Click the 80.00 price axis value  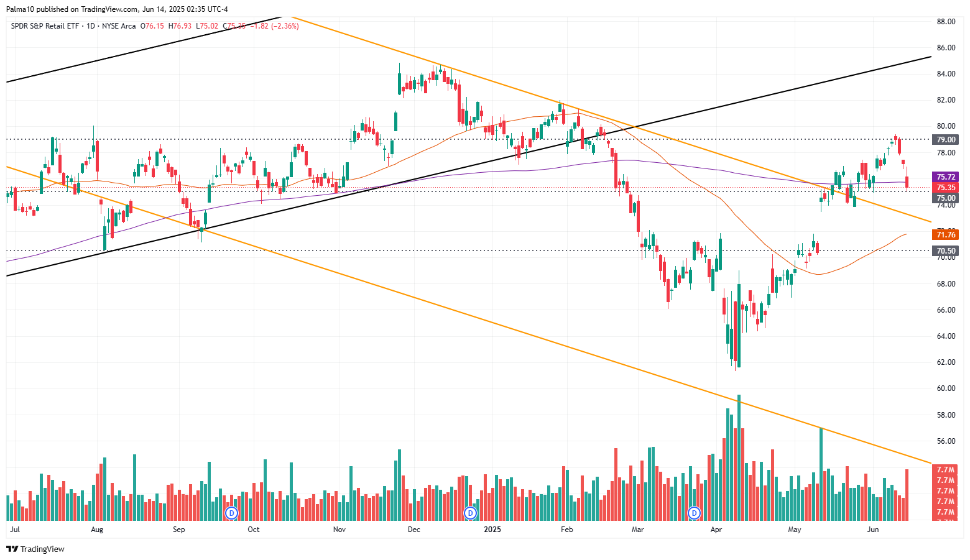coord(946,126)
